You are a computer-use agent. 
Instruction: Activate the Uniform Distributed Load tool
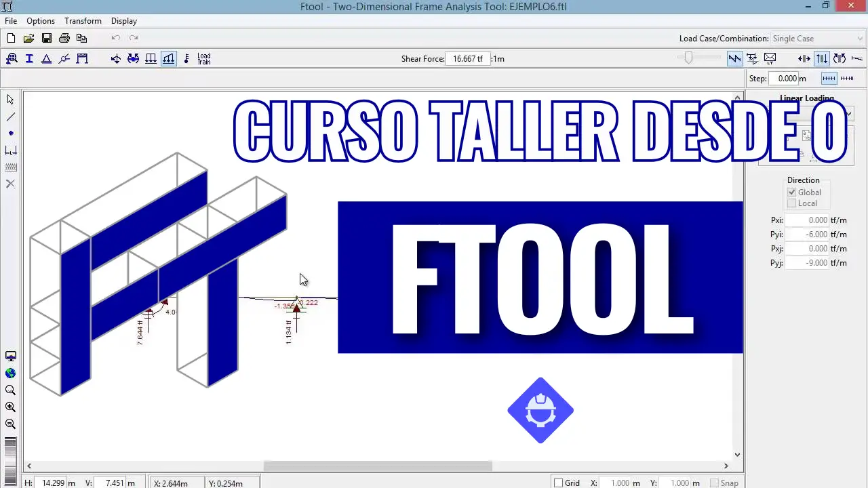tap(151, 58)
